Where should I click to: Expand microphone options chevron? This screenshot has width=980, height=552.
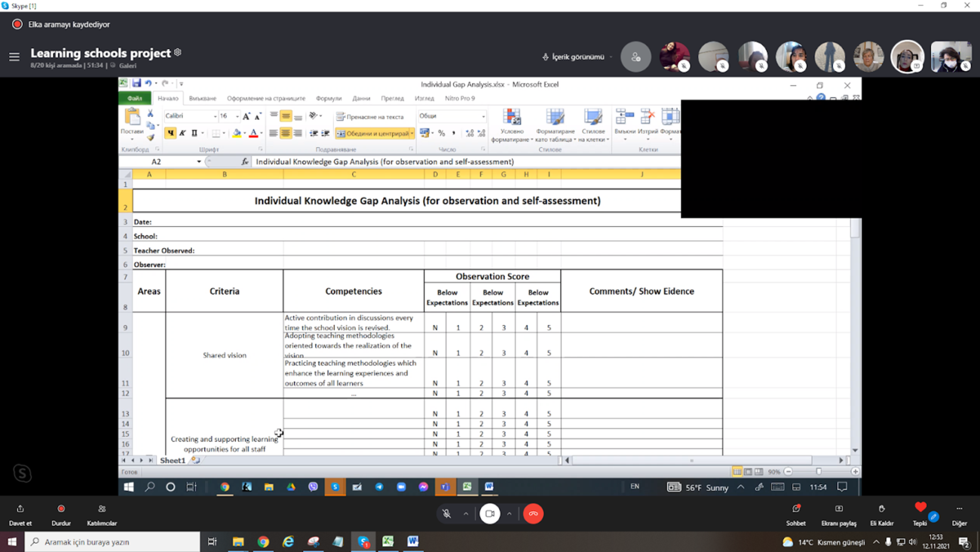coord(466,513)
